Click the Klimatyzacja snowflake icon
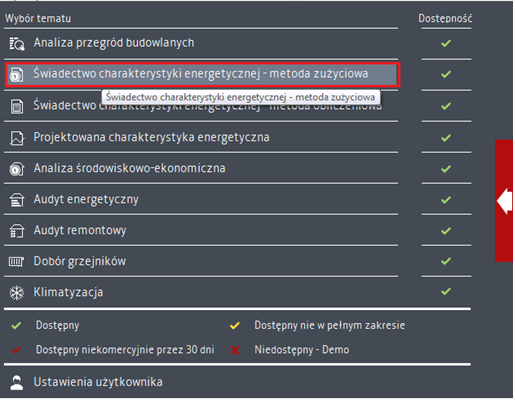The height and width of the screenshot is (400, 515). point(16,293)
